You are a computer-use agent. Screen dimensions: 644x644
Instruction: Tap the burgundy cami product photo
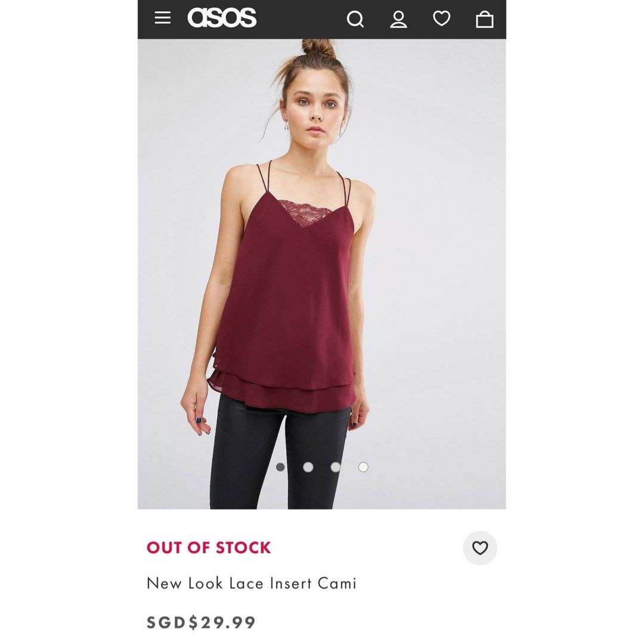321,274
